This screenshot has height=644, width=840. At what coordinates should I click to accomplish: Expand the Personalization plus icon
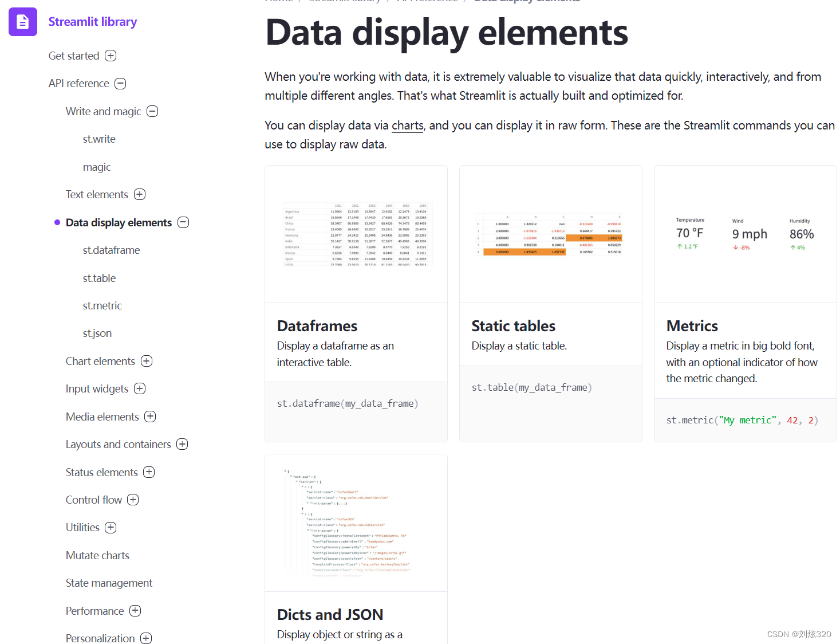point(146,638)
